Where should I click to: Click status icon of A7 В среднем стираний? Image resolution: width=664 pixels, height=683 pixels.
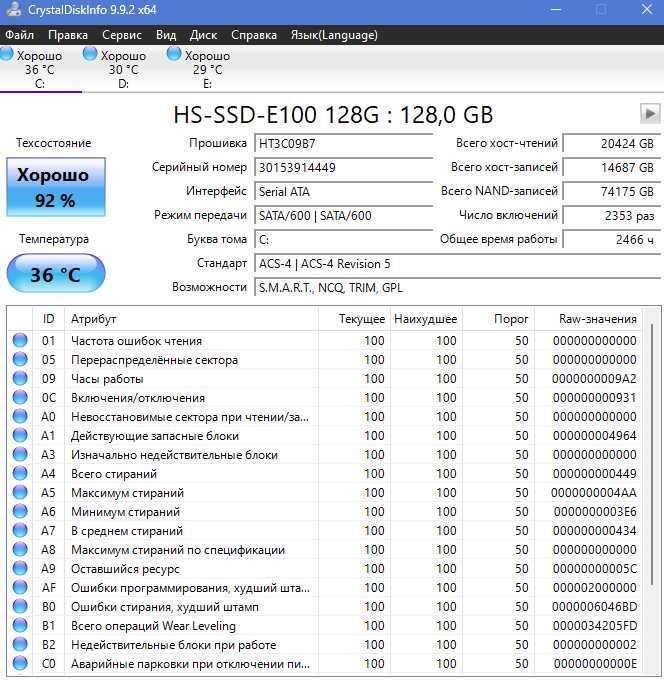point(20,531)
